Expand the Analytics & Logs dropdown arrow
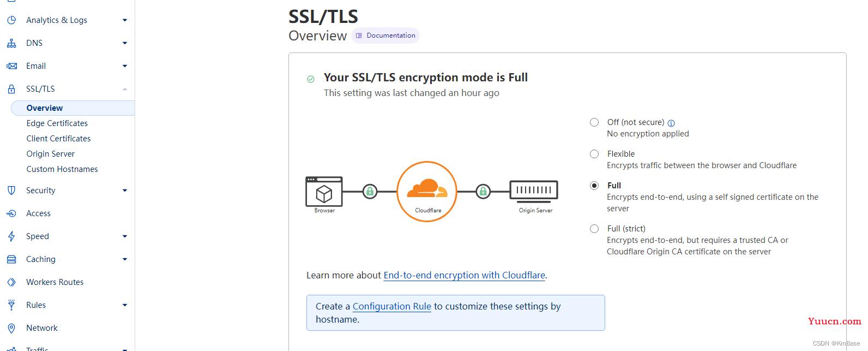 coord(125,20)
